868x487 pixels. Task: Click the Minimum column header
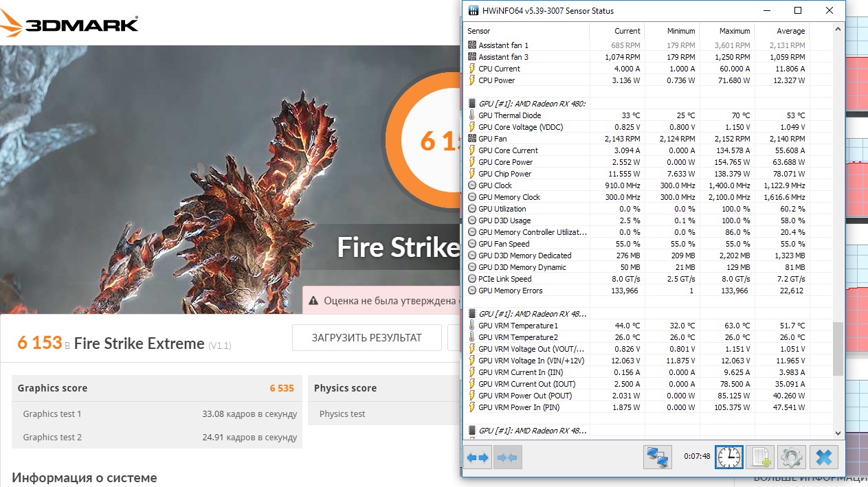tap(671, 31)
